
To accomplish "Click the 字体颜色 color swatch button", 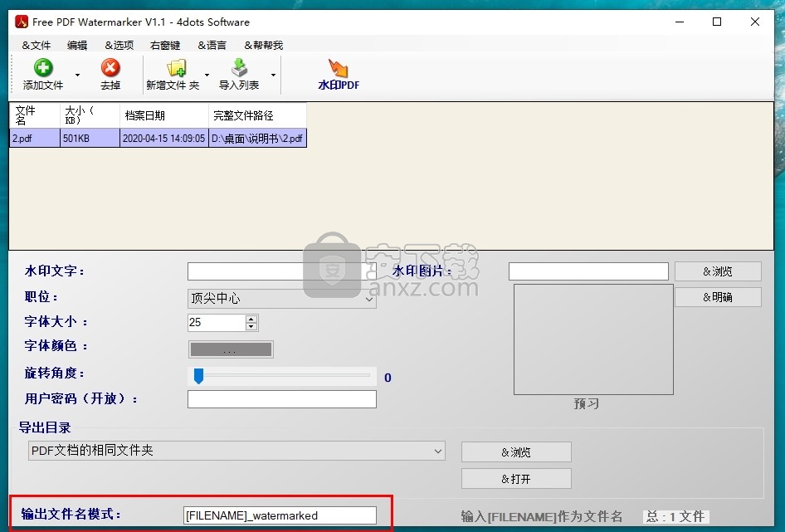I will 231,349.
